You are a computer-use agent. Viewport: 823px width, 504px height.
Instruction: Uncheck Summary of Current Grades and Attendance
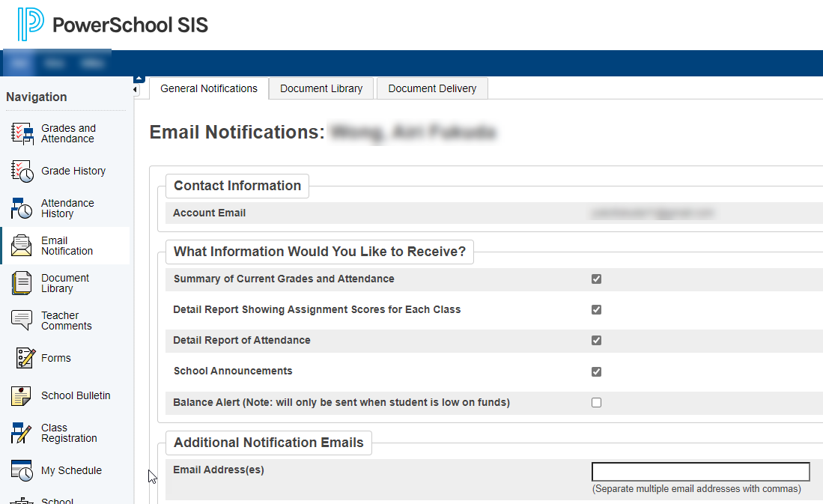click(596, 279)
